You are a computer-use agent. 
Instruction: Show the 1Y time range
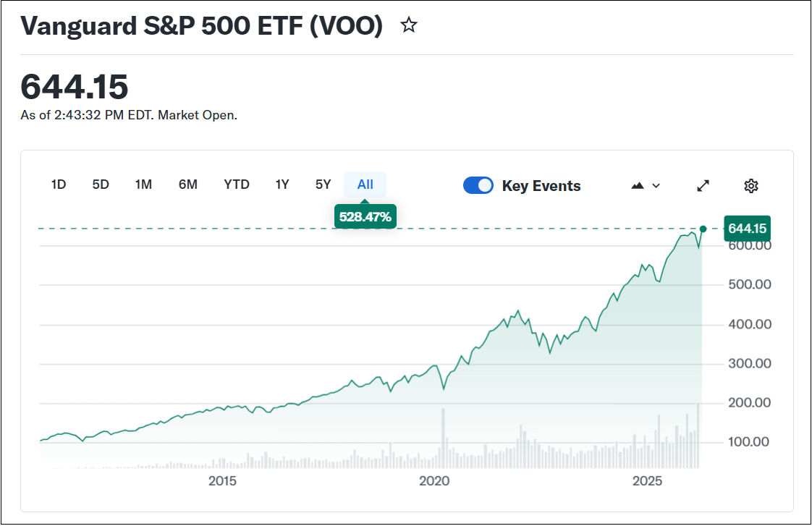[282, 184]
